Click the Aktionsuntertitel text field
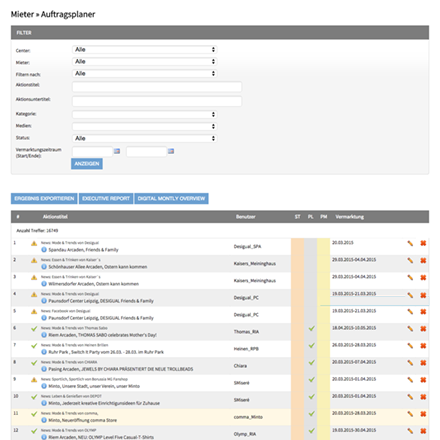This screenshot has width=440, height=440. click(x=157, y=101)
